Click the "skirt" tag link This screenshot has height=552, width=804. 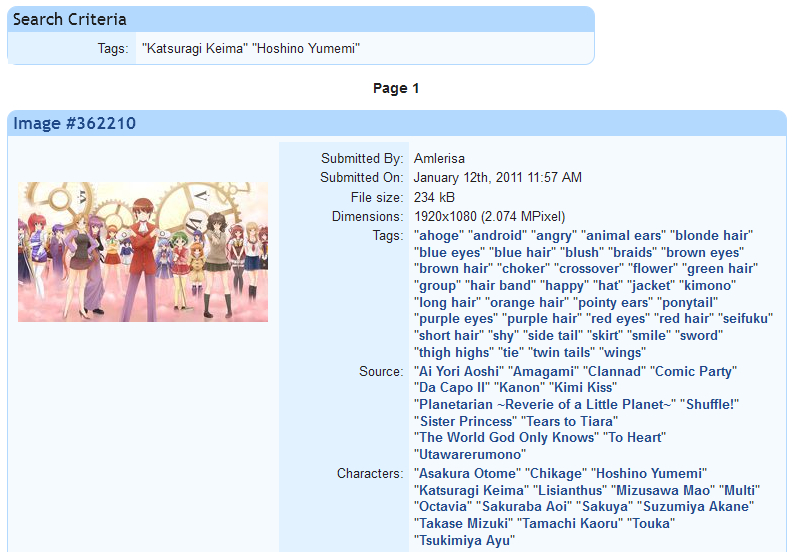click(606, 335)
